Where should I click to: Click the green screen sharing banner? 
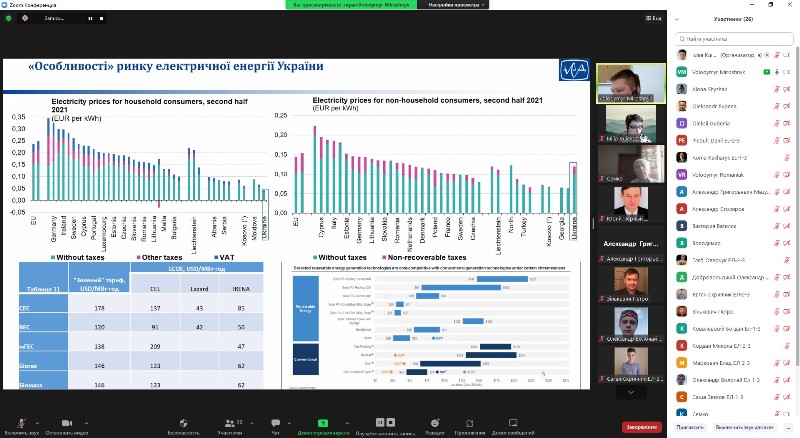point(351,5)
